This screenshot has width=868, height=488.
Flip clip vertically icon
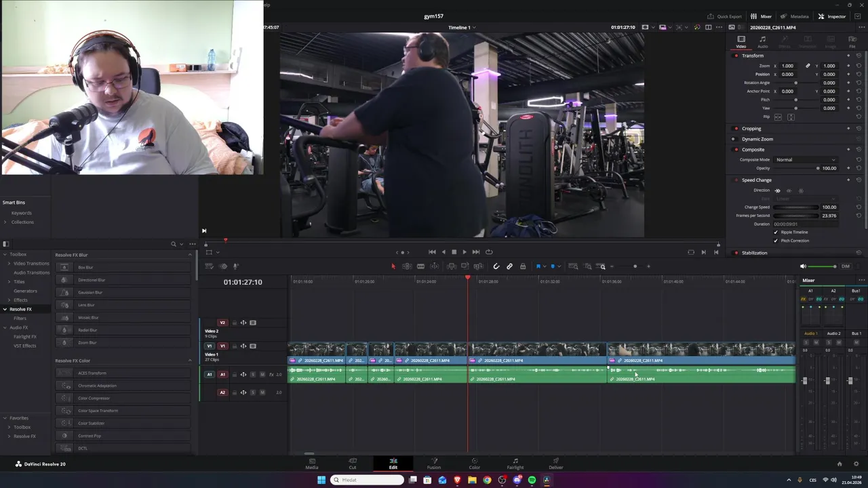(791, 117)
